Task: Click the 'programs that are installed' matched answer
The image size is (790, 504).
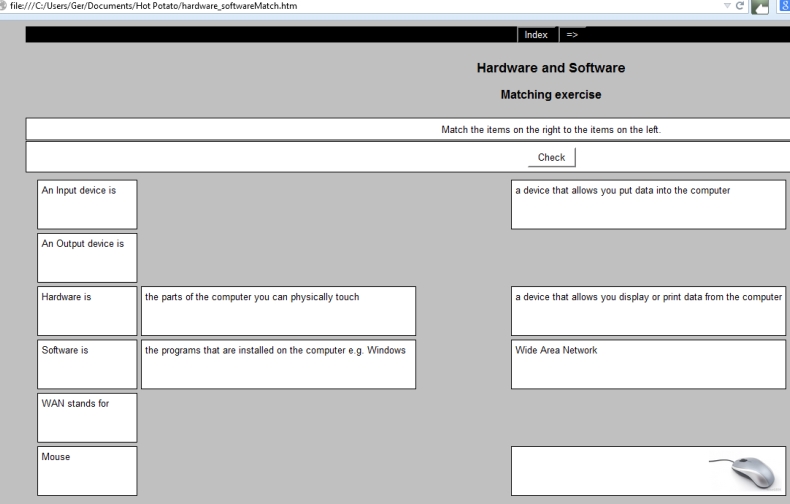Action: tap(278, 364)
